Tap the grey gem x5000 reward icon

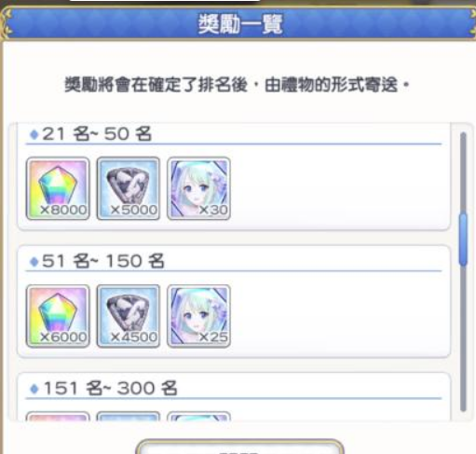click(x=129, y=188)
